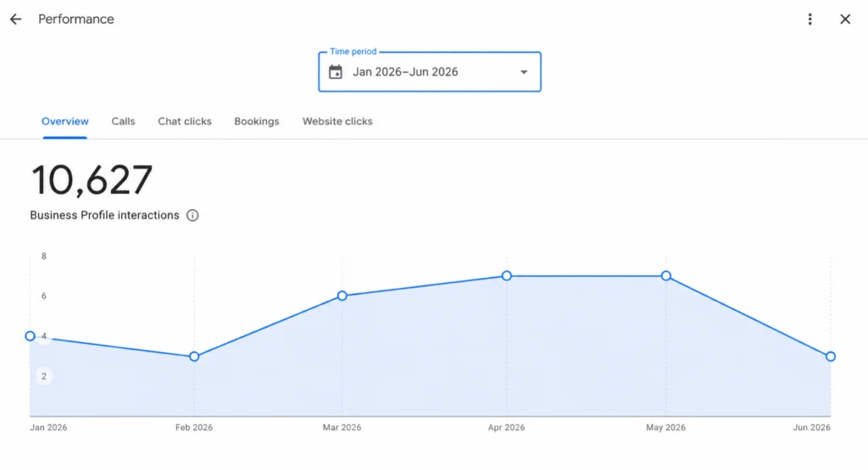Select the Jan 2026 data point
The image size is (868, 470).
pyautogui.click(x=31, y=336)
